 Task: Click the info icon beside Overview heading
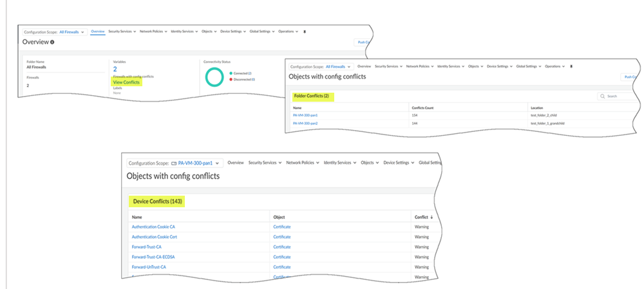(x=52, y=42)
